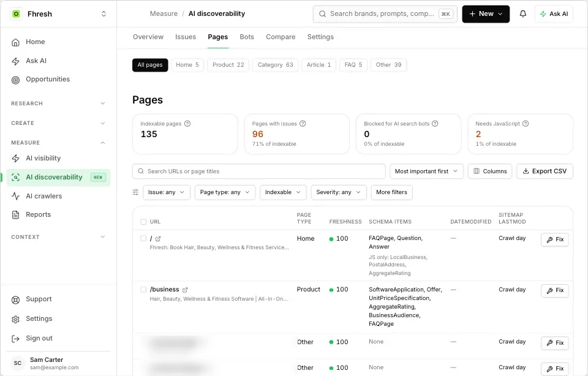The image size is (588, 376).
Task: Filter by FAQ 5 chip
Action: tap(353, 65)
